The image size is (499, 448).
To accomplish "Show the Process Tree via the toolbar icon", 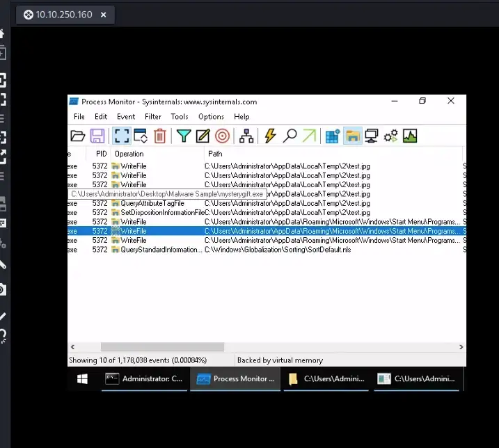I will click(246, 136).
